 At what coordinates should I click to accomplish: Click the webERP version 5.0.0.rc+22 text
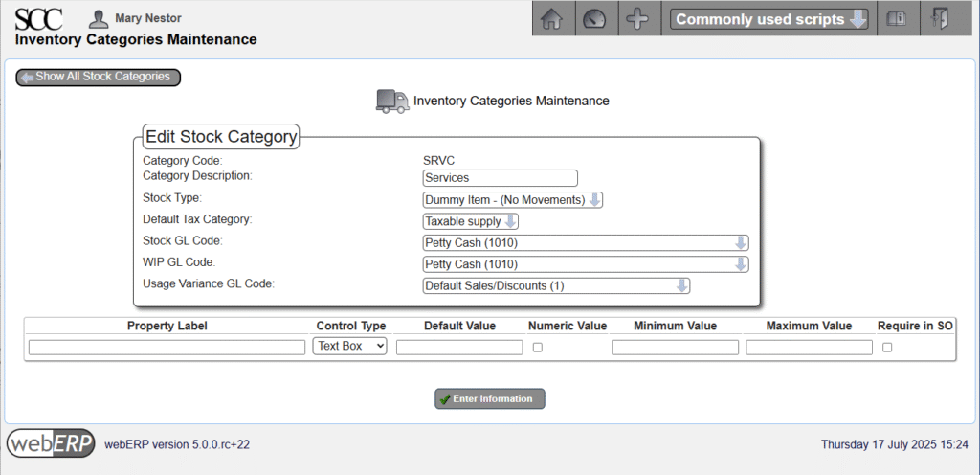(x=177, y=445)
